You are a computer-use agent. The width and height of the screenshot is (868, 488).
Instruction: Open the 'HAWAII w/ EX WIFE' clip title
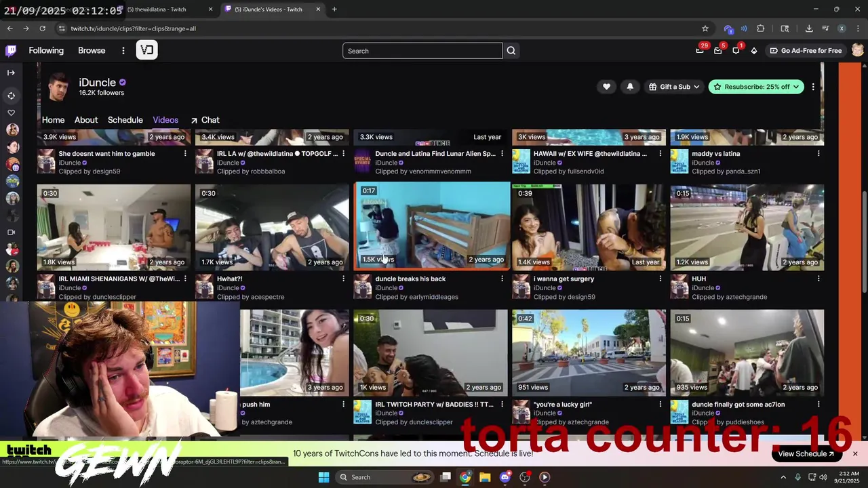(590, 154)
